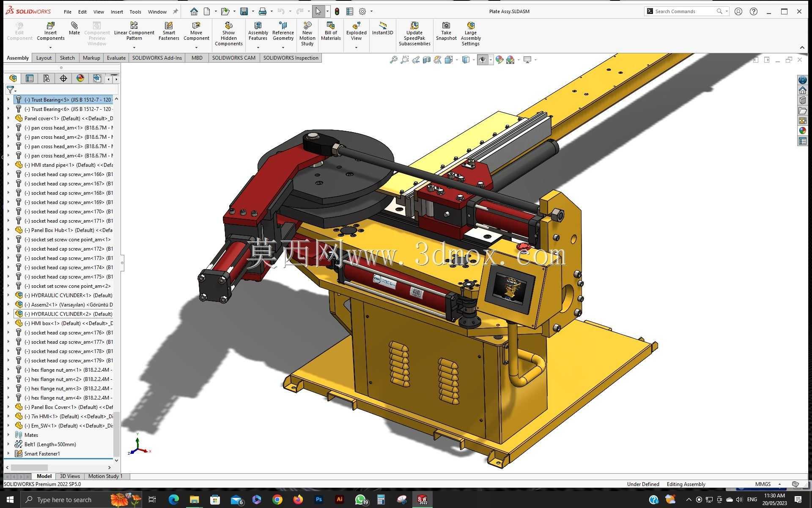Toggle Hide/Show Items eye button

click(x=483, y=60)
